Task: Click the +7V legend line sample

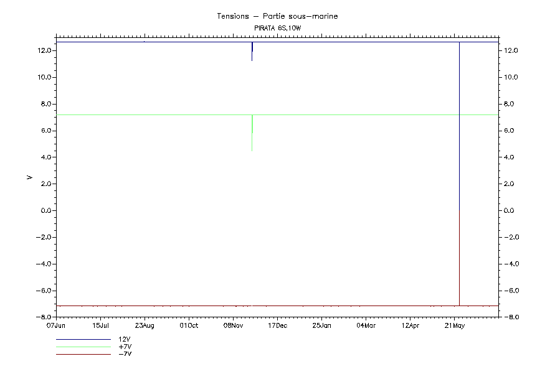Action: (83, 347)
